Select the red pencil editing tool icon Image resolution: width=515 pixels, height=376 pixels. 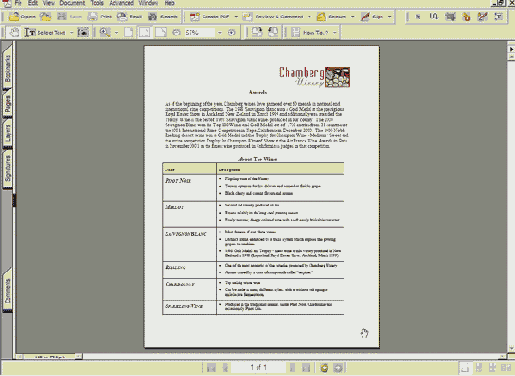pyautogui.click(x=482, y=16)
